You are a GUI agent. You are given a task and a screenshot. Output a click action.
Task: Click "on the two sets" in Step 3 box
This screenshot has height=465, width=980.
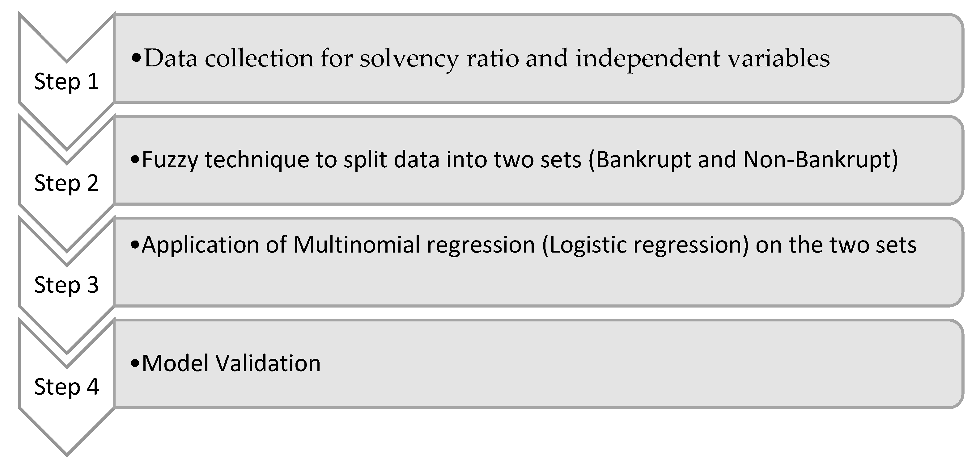coord(836,245)
